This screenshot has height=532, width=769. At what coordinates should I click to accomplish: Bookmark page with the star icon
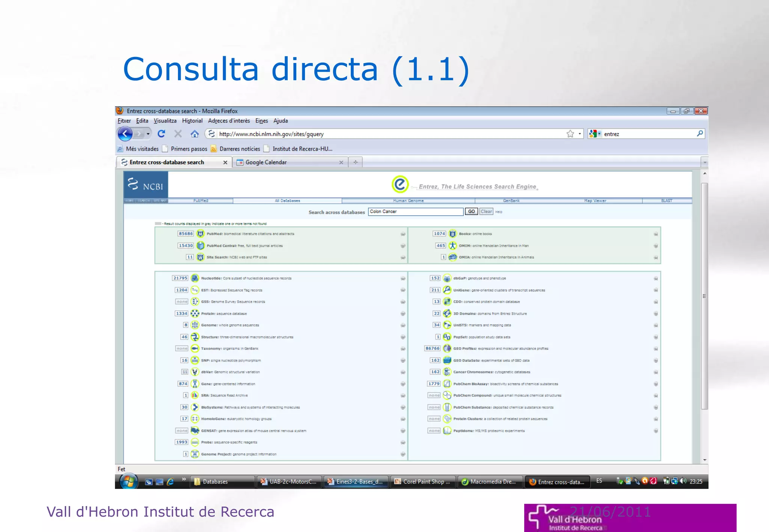point(570,134)
